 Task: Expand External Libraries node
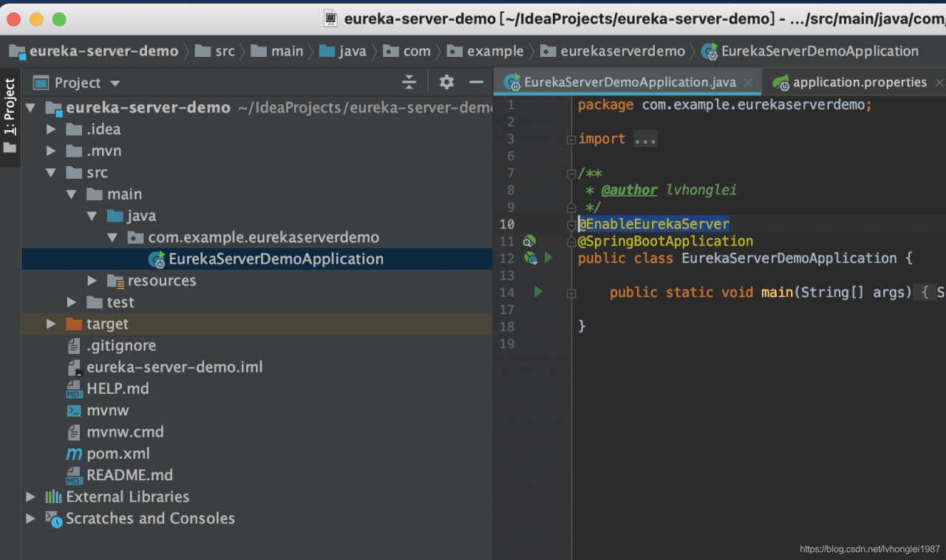coord(30,496)
